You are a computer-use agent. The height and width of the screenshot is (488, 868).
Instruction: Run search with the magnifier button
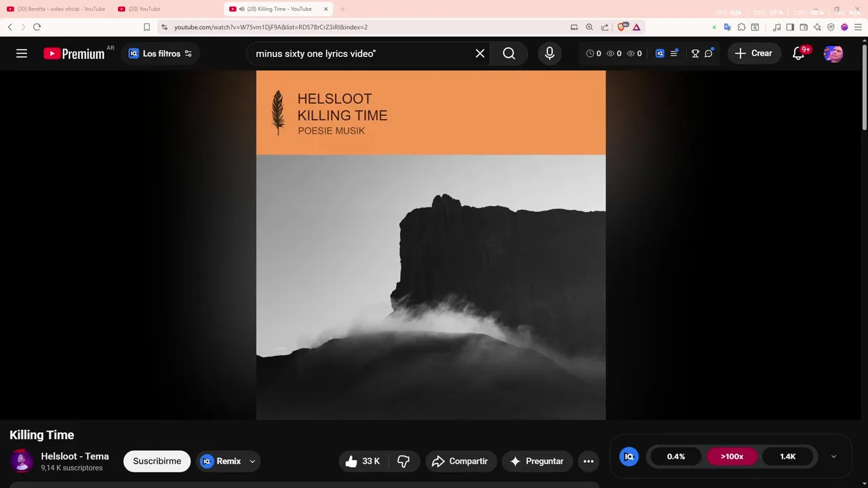(x=509, y=54)
